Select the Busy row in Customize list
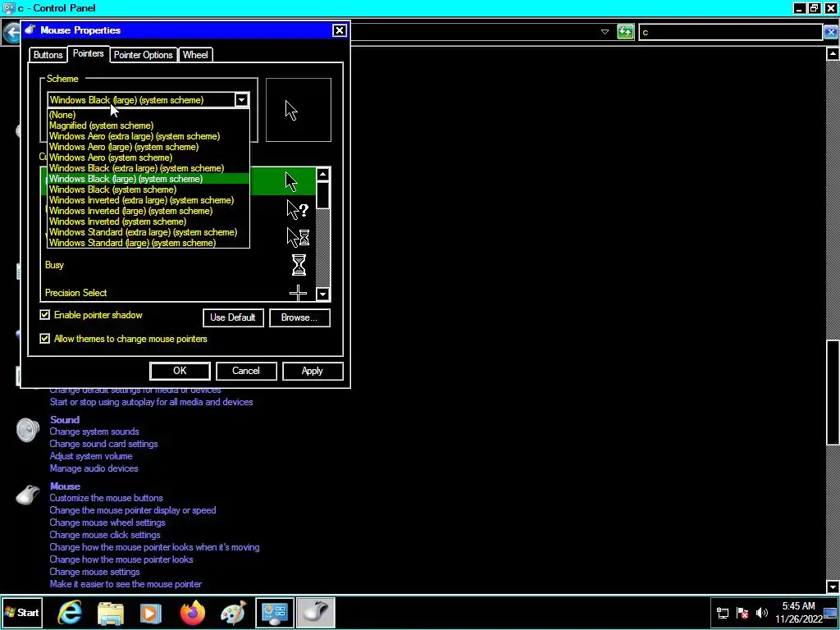This screenshot has width=840, height=630. click(178, 265)
